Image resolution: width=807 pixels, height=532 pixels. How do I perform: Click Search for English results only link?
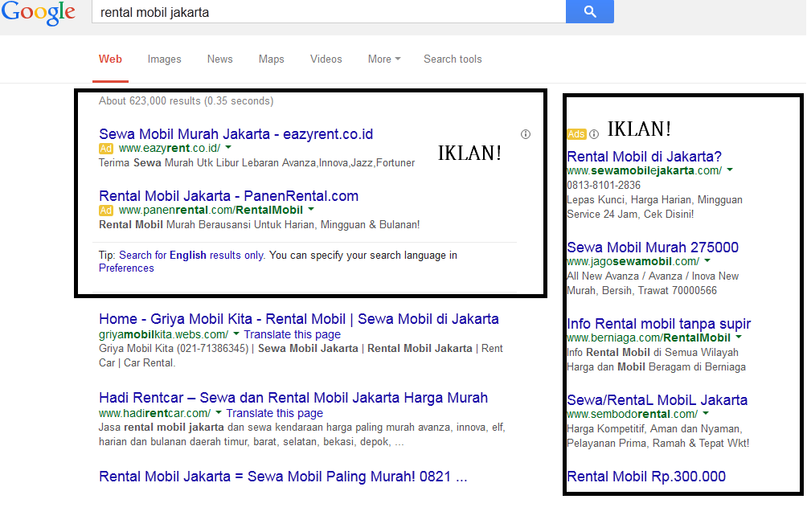click(x=191, y=256)
